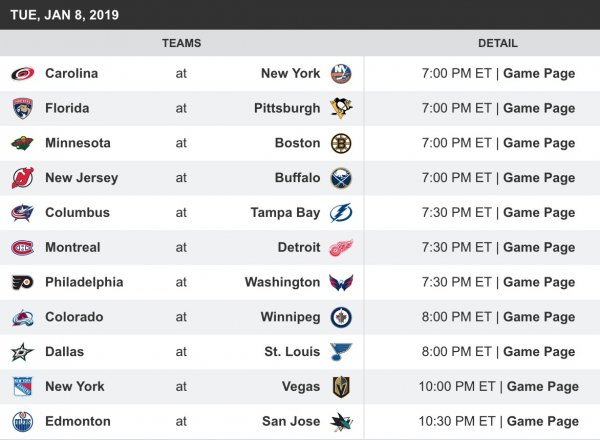Click the Philadelphia Flyers logo

tap(22, 282)
